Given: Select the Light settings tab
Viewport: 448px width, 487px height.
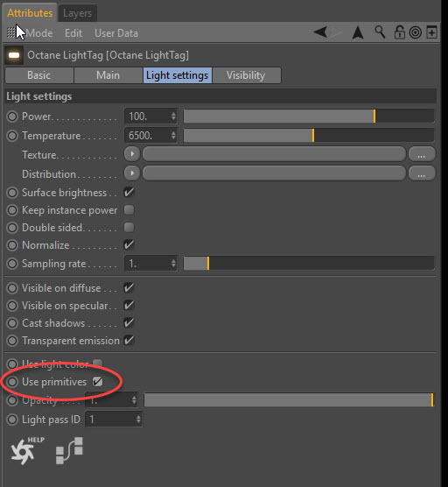Looking at the screenshot, I should (x=177, y=75).
